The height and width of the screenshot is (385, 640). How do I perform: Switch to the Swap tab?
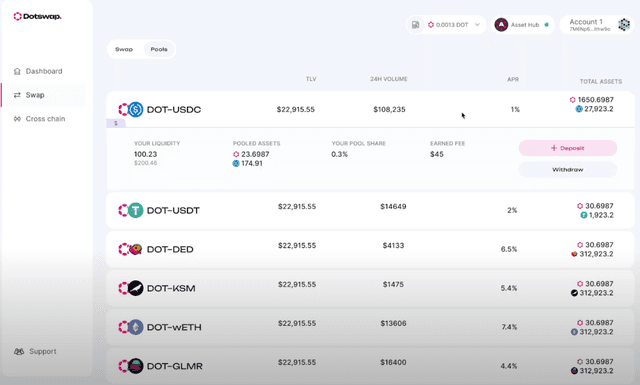(x=124, y=49)
